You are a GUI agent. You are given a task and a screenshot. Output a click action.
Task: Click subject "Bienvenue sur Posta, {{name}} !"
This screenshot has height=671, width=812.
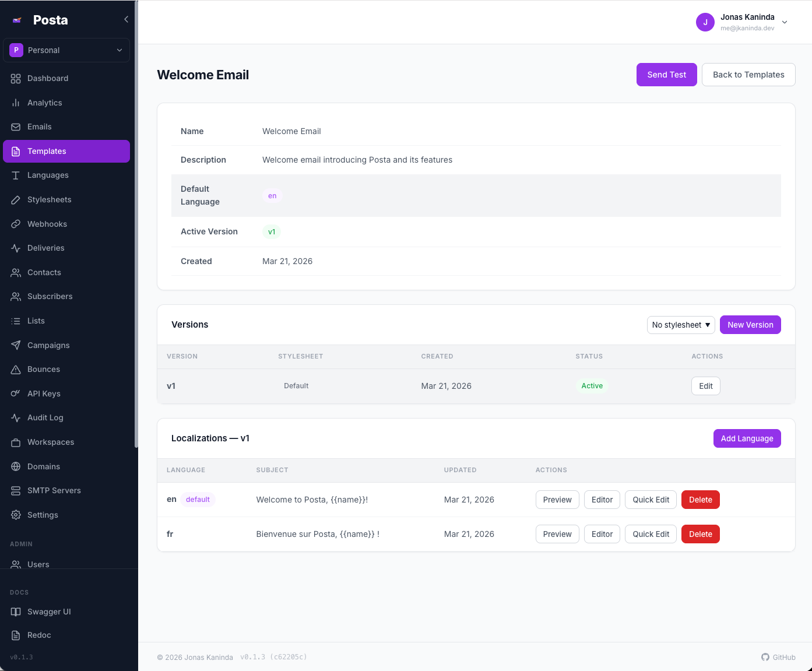318,534
